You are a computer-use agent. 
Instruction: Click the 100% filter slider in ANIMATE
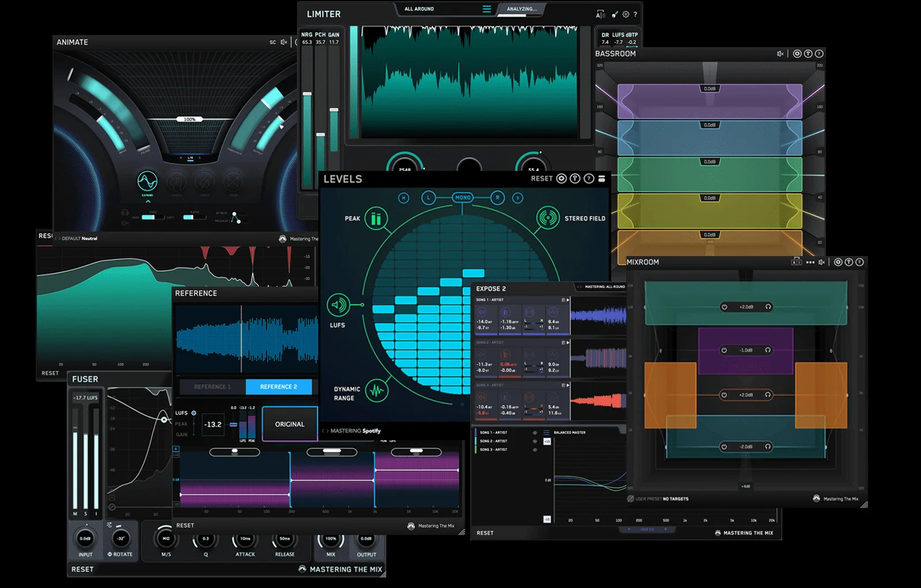[190, 118]
